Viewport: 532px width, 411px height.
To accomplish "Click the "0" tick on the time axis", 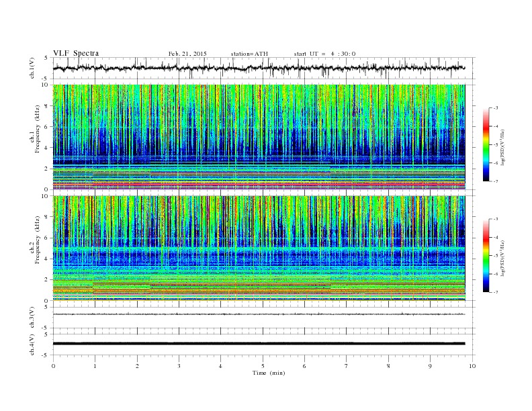I will [x=53, y=366].
